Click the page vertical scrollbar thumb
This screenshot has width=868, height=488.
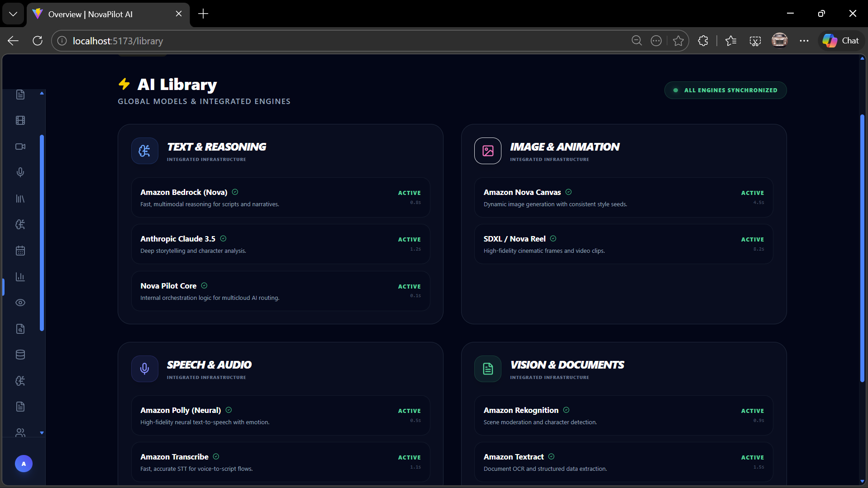point(862,248)
